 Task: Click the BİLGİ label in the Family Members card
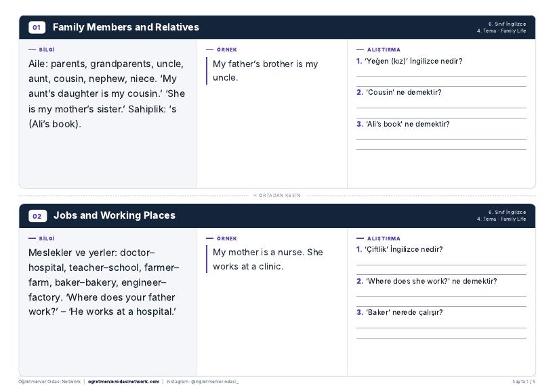(x=47, y=50)
